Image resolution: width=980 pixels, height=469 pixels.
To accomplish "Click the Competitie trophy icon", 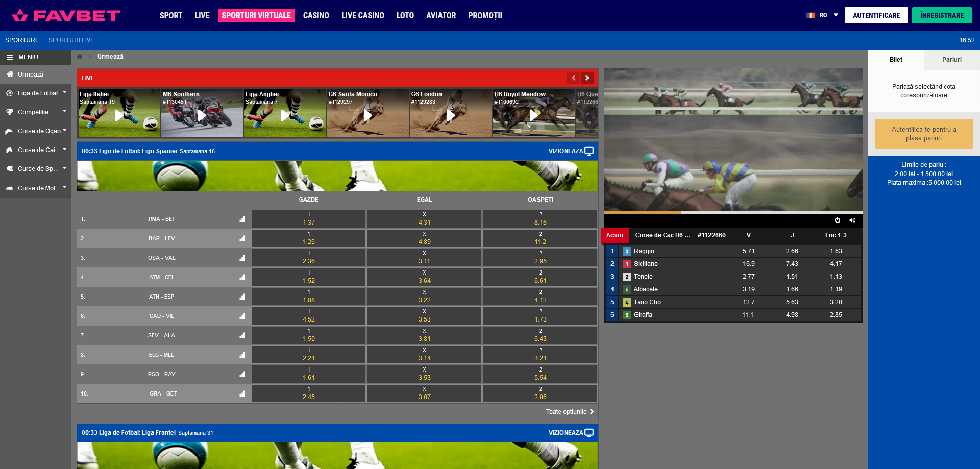I will 9,112.
